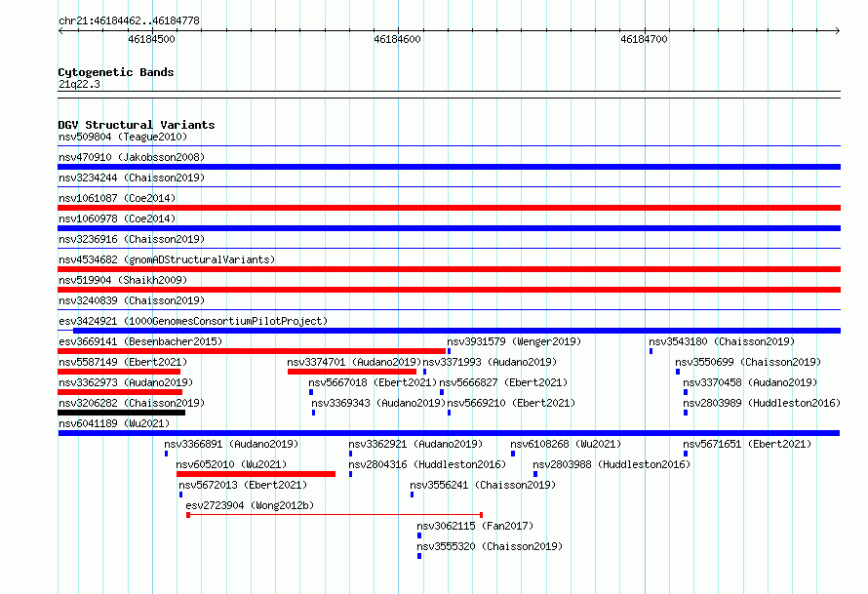Image resolution: width=868 pixels, height=594 pixels.
Task: Click the nsv5672013 (Ebert2021) blue marker
Action: (x=181, y=495)
